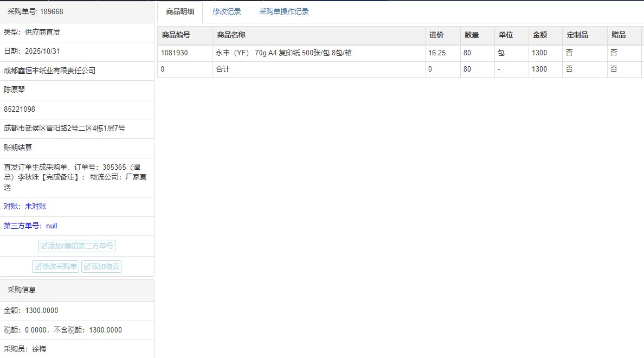Click the pencil icon on 修改采购单
644x358 pixels.
(x=38, y=267)
